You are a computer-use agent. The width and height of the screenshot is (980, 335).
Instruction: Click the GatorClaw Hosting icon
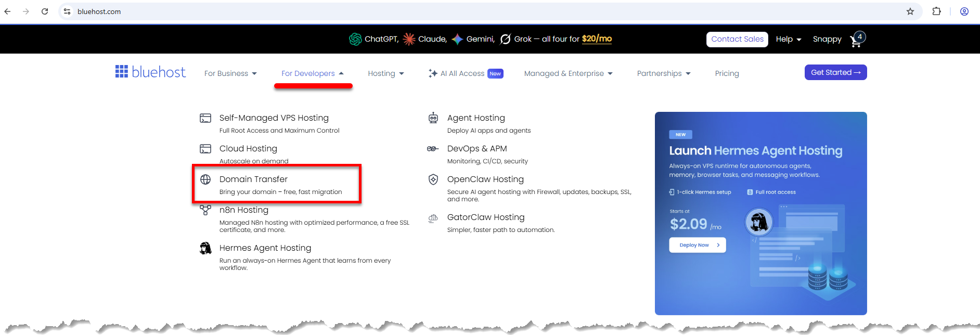click(433, 218)
